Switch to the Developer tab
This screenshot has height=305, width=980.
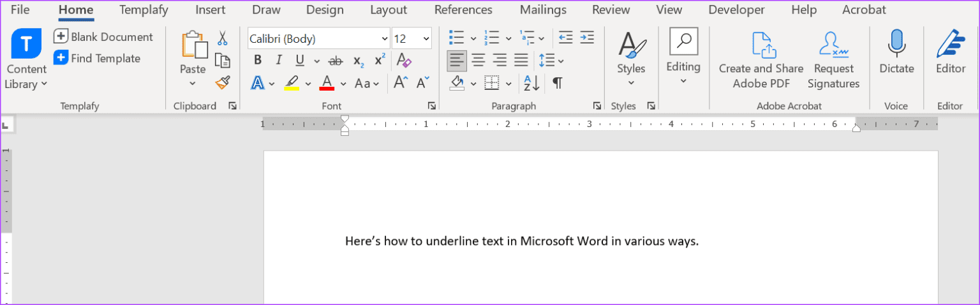(x=736, y=10)
